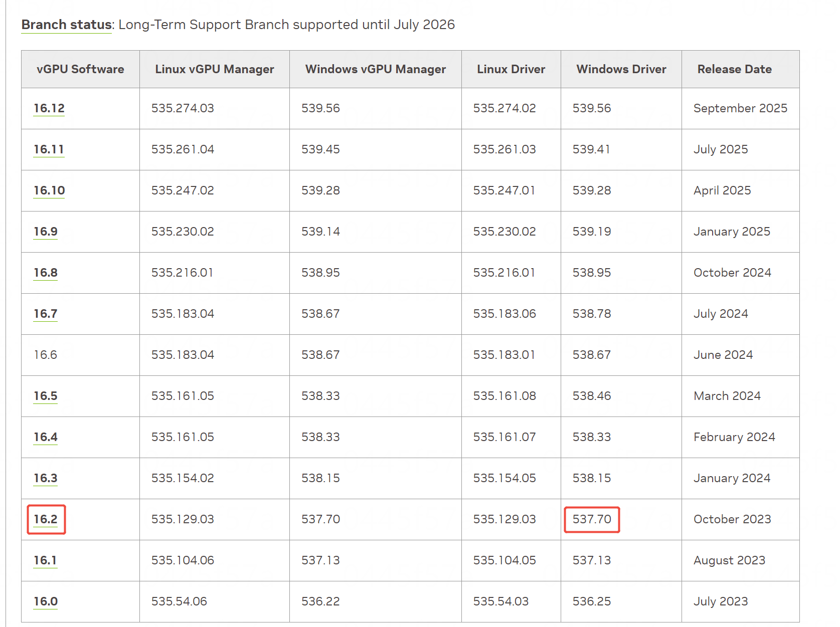Open the 16.10 release documentation link

pyautogui.click(x=49, y=190)
